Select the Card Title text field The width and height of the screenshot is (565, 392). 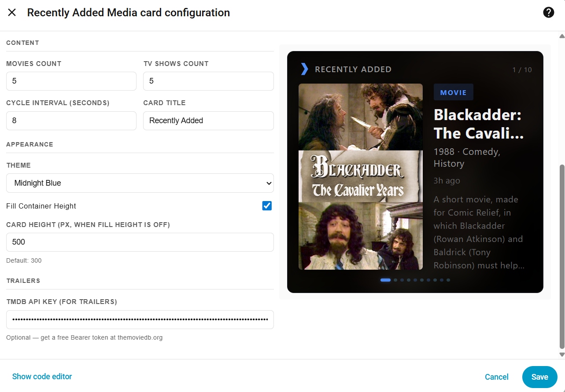click(208, 121)
